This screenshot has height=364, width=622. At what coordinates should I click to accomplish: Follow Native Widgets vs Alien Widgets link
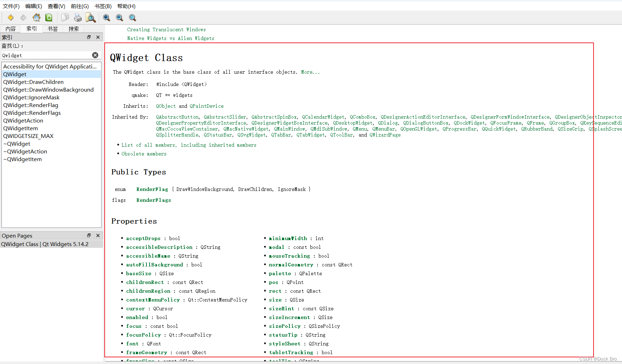[x=171, y=38]
